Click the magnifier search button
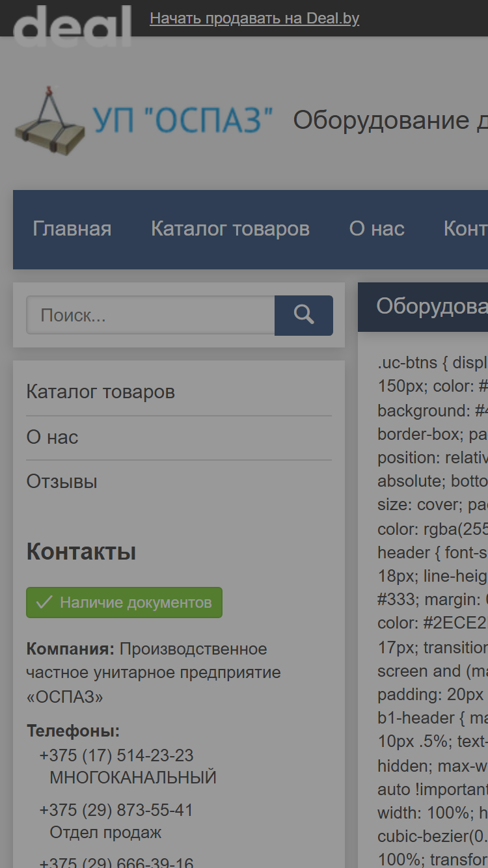The width and height of the screenshot is (488, 868). pos(304,316)
